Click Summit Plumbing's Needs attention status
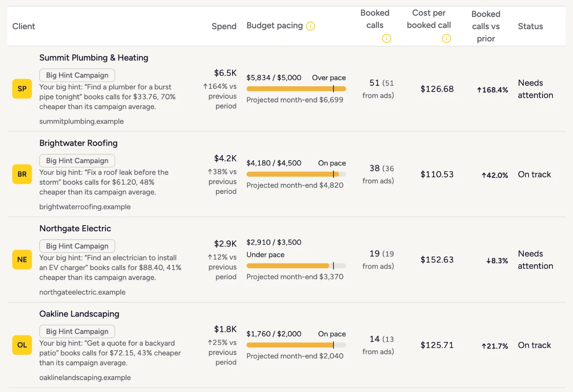The height and width of the screenshot is (392, 573). [x=536, y=89]
